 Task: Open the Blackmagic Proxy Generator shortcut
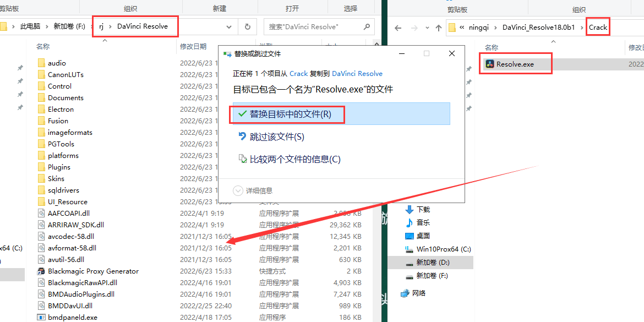pyautogui.click(x=93, y=271)
